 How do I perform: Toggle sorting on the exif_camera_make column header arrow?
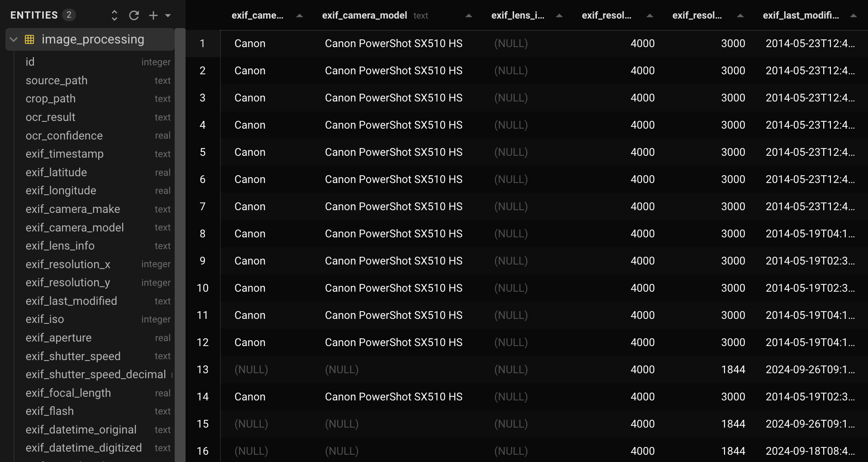[299, 15]
